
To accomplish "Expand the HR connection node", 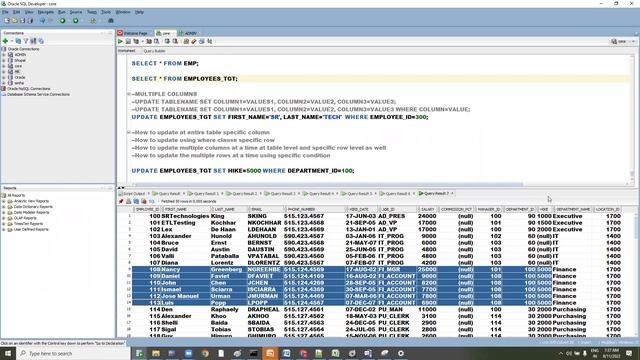I will (4, 71).
